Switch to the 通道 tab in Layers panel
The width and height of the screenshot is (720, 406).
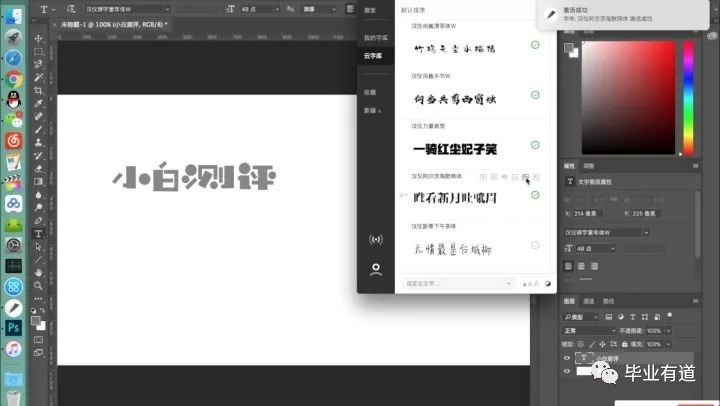tap(590, 300)
